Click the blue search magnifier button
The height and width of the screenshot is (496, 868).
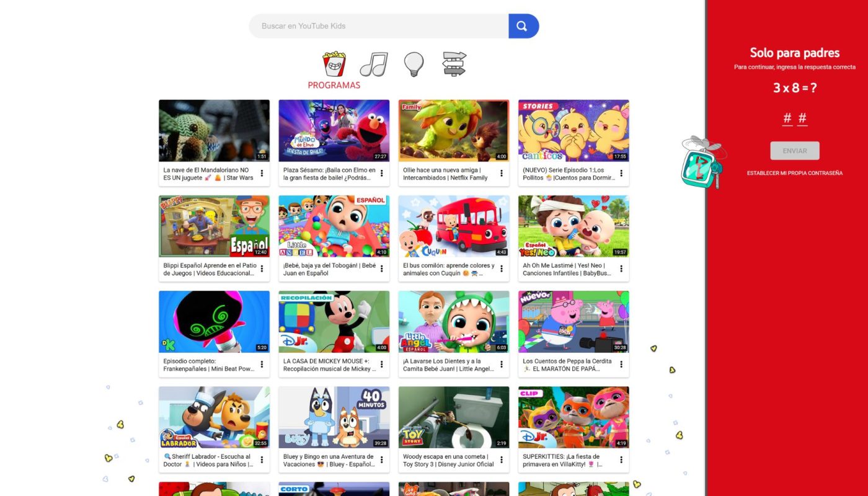click(523, 26)
